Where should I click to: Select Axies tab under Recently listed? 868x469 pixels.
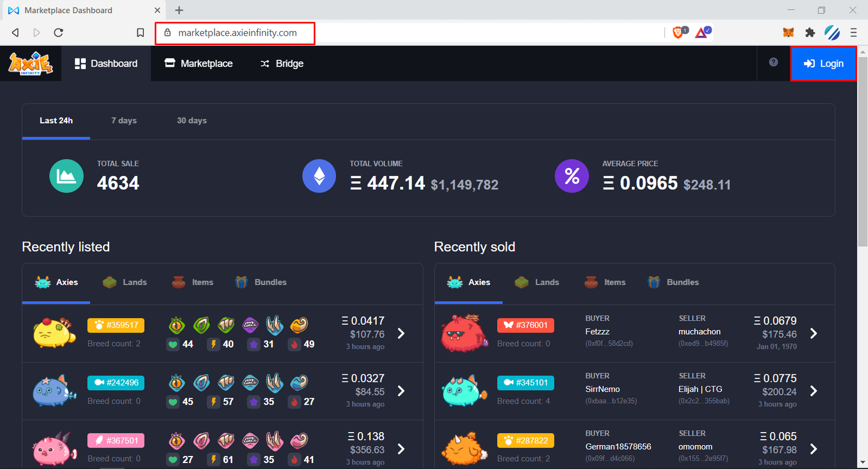[56, 282]
